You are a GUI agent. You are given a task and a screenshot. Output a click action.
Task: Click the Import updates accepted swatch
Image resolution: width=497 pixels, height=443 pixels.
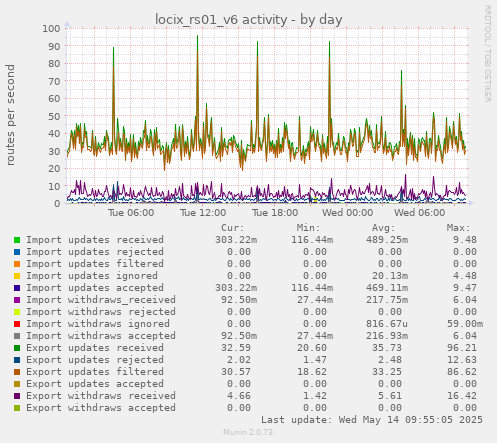[x=17, y=288]
